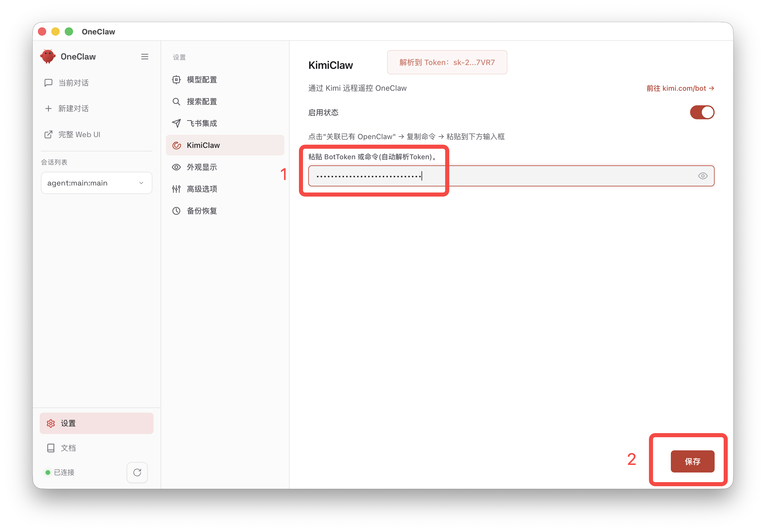Image resolution: width=766 pixels, height=532 pixels.
Task: Follow the 前往 kimi.com/bot link
Action: (x=680, y=88)
